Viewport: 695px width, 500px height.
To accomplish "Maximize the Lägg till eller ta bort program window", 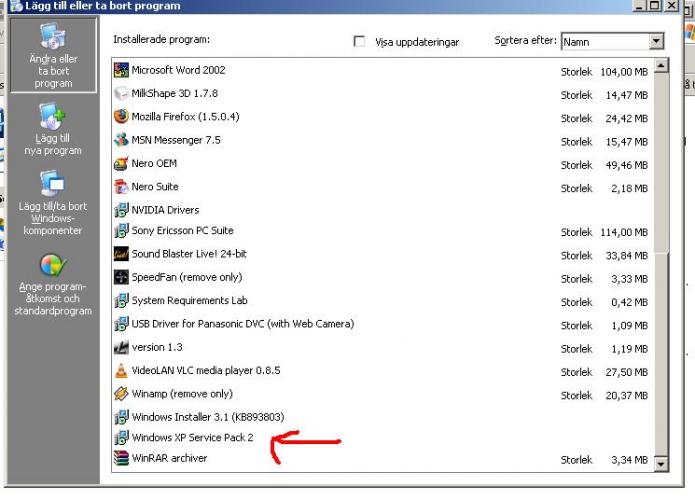I will pyautogui.click(x=654, y=6).
